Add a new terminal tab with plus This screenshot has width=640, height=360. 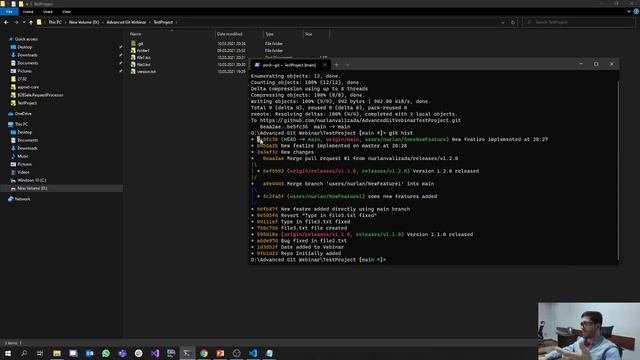click(336, 64)
